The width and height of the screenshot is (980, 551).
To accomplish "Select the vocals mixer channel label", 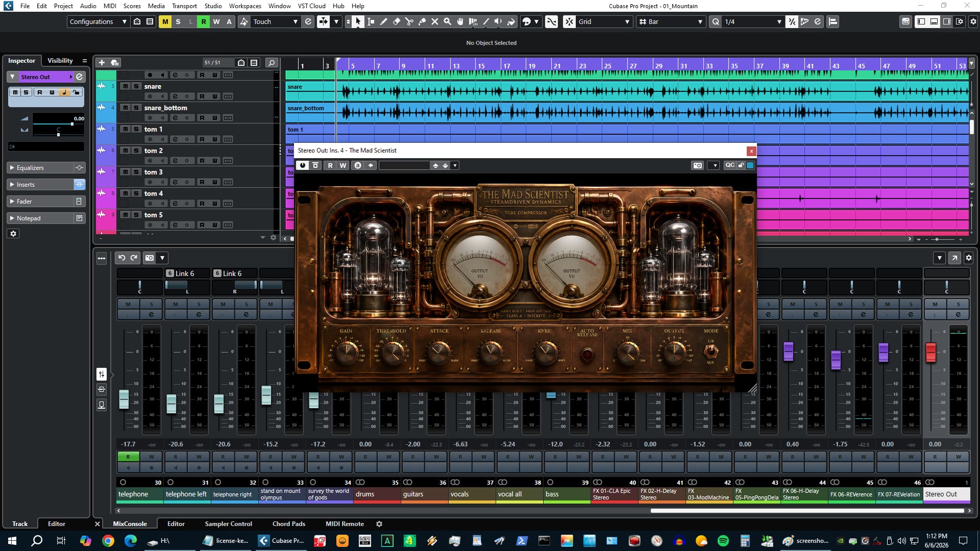I will coord(472,494).
